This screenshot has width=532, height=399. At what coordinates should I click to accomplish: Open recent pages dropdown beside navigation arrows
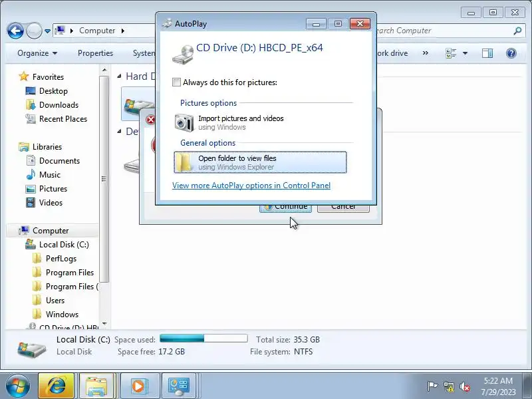[x=47, y=31]
